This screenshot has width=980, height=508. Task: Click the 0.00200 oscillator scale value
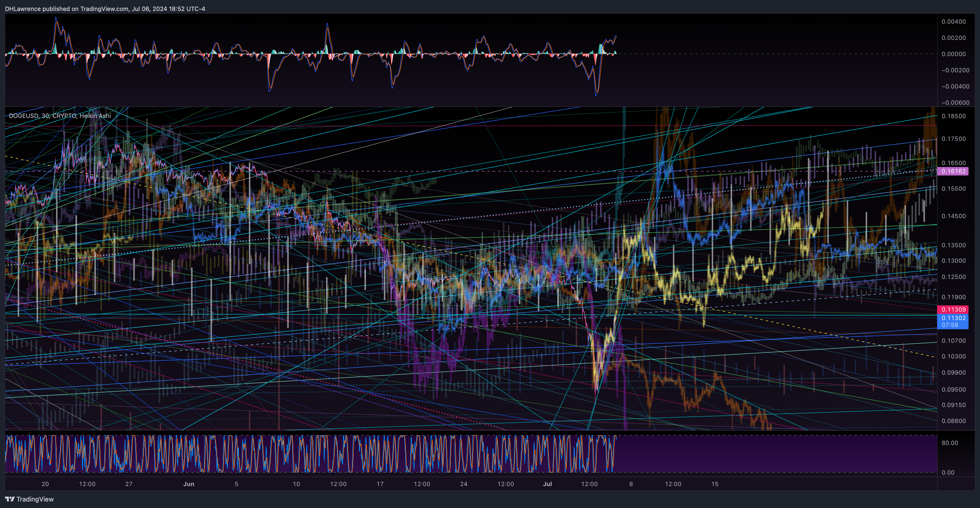[x=953, y=38]
